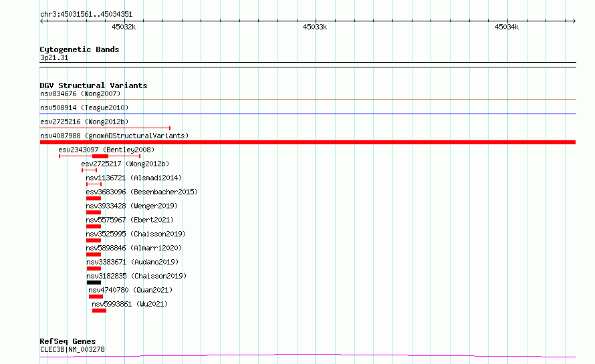Open nsv3182835 (Chaisson2019) label
Image resolution: width=595 pixels, height=364 pixels.
pyautogui.click(x=136, y=276)
